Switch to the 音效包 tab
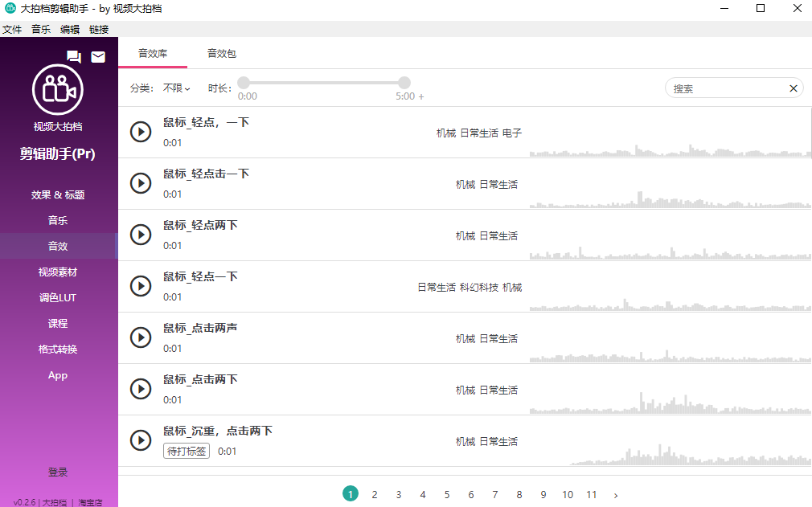 tap(222, 54)
